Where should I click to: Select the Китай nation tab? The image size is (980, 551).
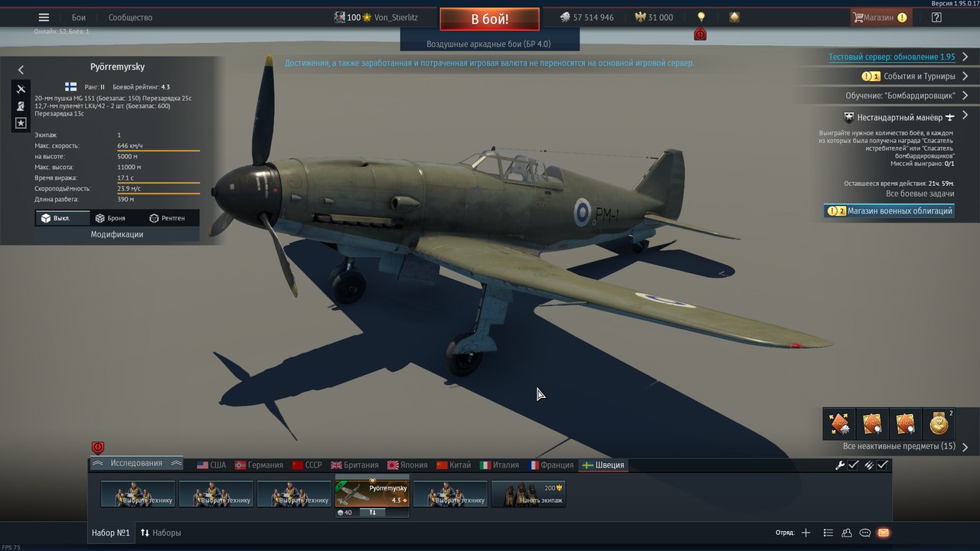coord(454,465)
